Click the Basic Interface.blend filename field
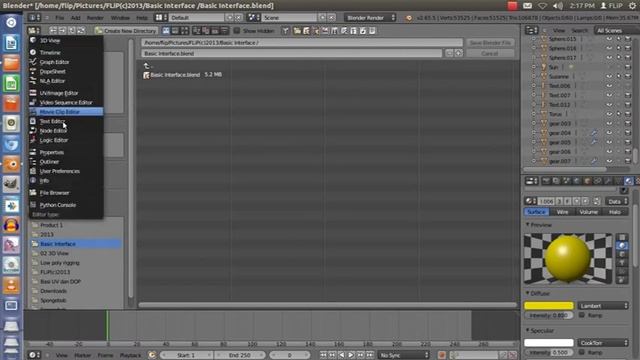Viewport: 640px width, 360px height. [x=291, y=53]
